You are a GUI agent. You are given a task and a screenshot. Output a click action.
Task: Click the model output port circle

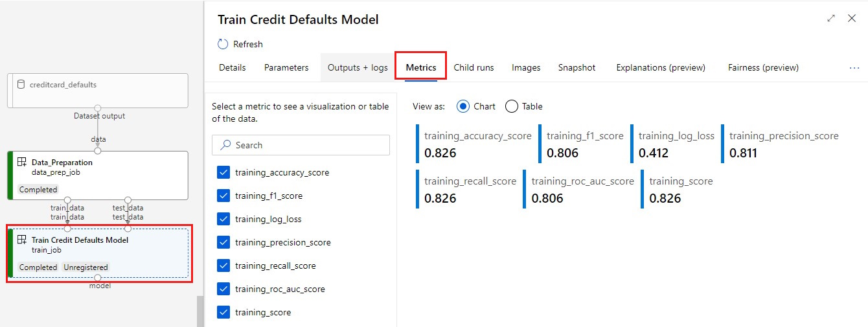[x=98, y=278]
